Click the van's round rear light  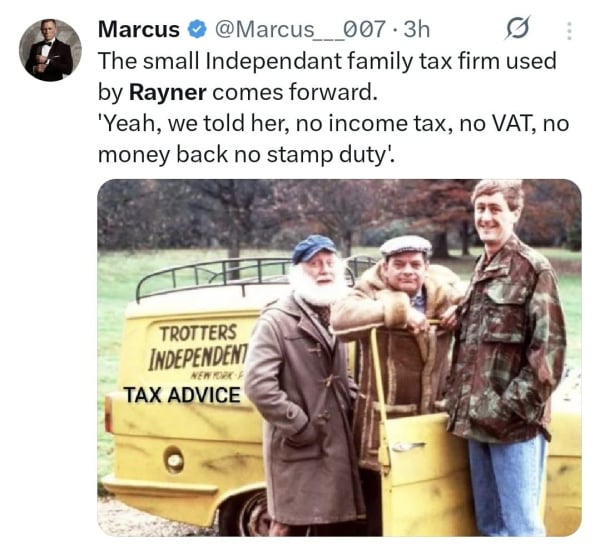tap(174, 460)
